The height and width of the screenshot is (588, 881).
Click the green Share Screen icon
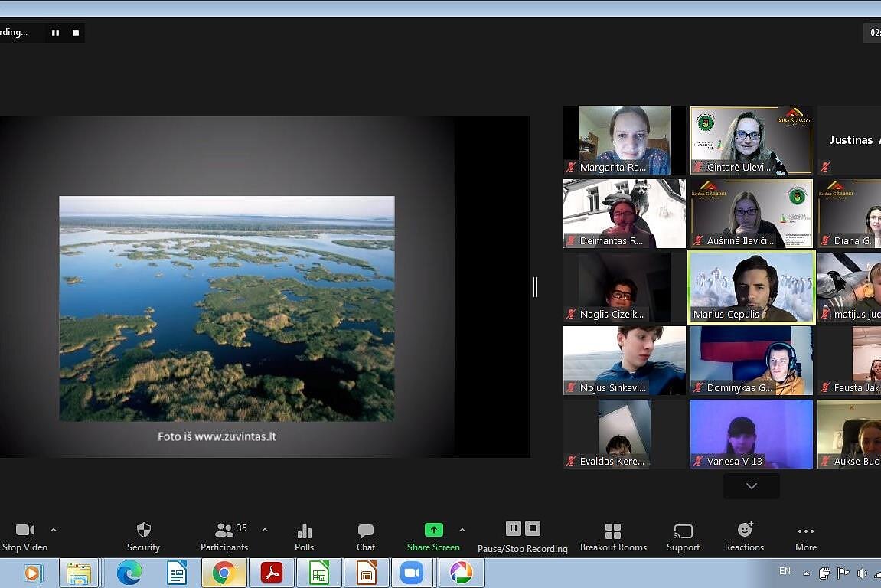(433, 530)
